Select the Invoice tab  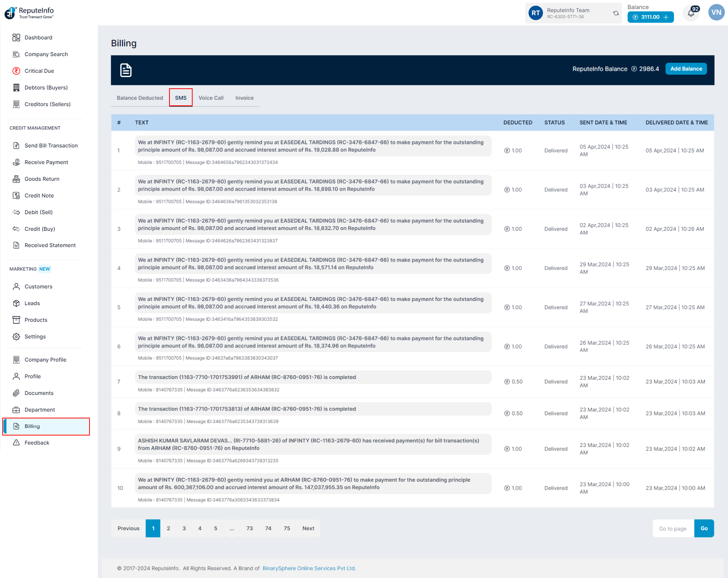pyautogui.click(x=244, y=98)
